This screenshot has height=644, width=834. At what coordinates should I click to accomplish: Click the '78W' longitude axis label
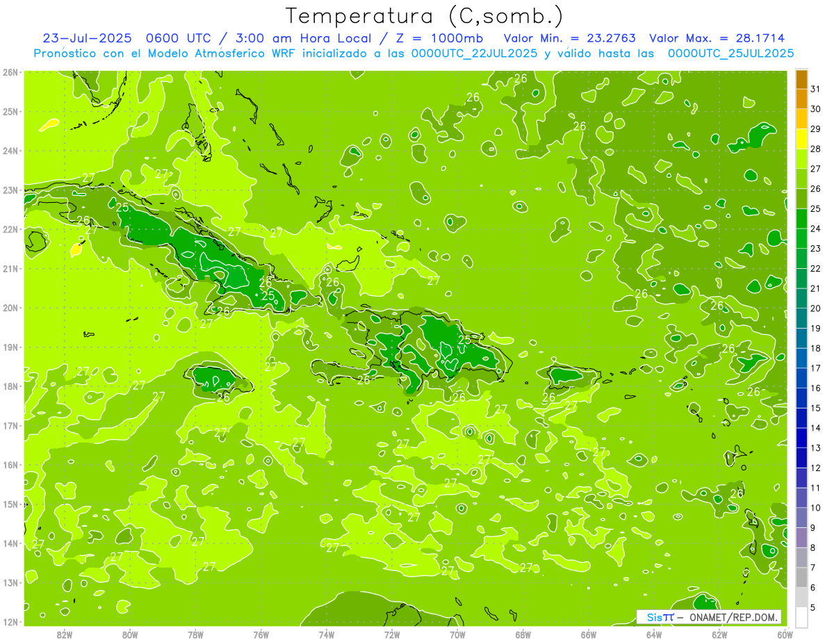coord(195,634)
